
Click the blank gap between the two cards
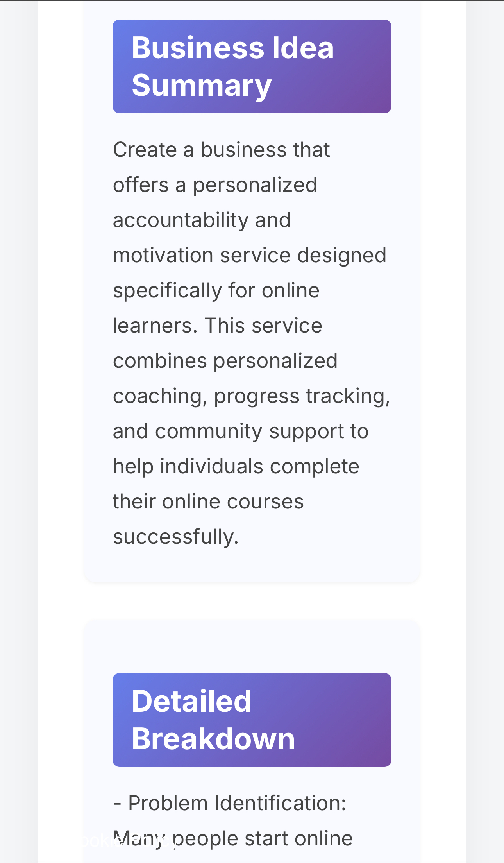coord(252,601)
